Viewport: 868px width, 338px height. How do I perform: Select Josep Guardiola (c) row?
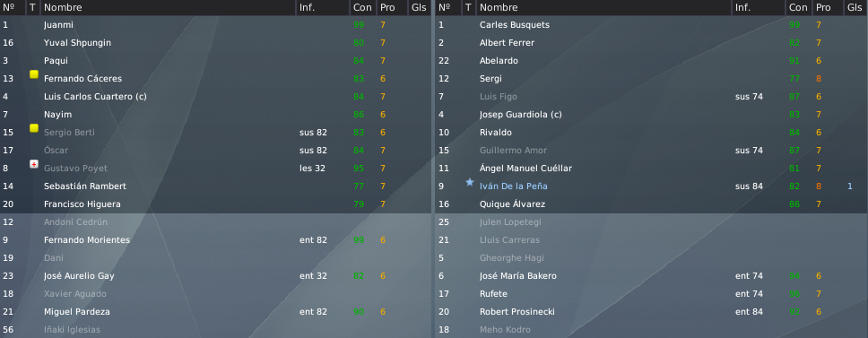pos(652,115)
